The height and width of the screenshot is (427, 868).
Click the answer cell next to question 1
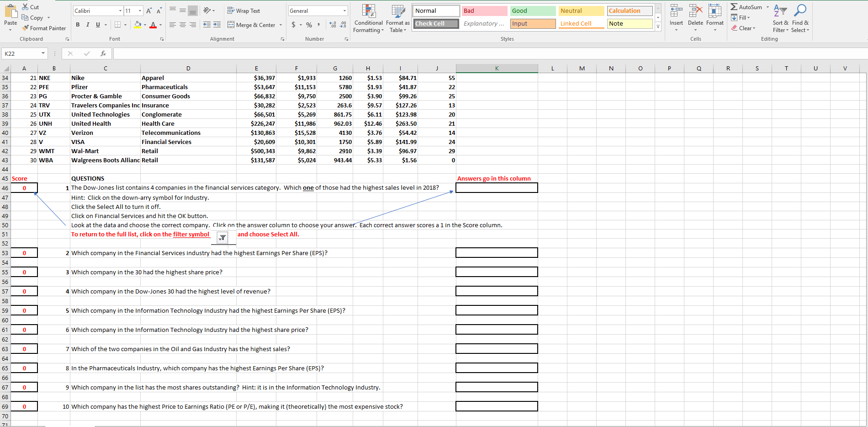tap(497, 187)
